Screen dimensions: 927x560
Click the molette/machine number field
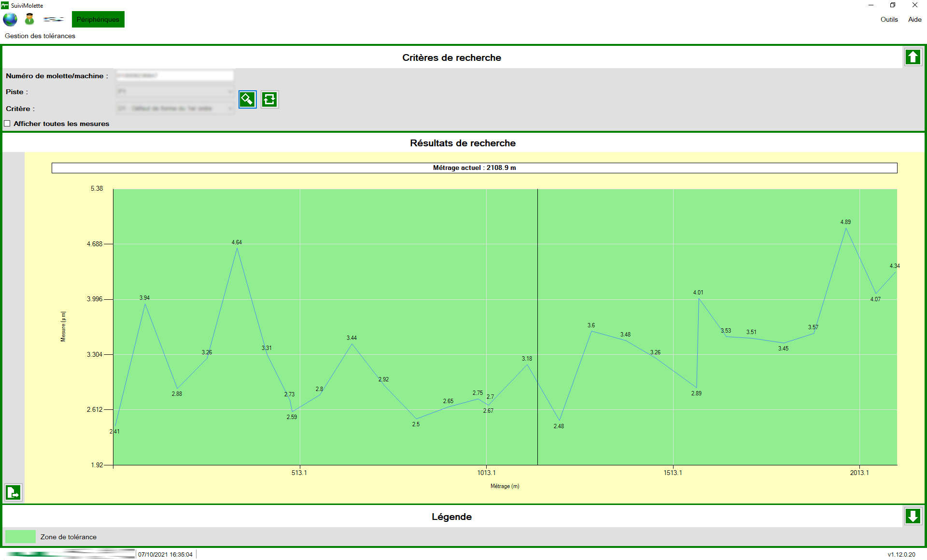click(x=175, y=75)
